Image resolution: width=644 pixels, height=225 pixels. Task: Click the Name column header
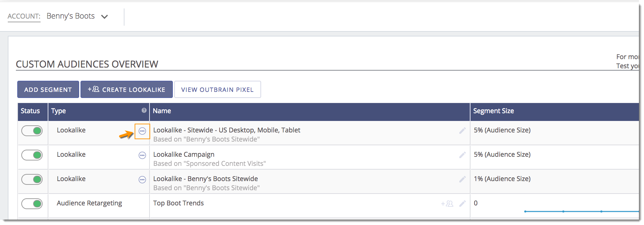[162, 111]
